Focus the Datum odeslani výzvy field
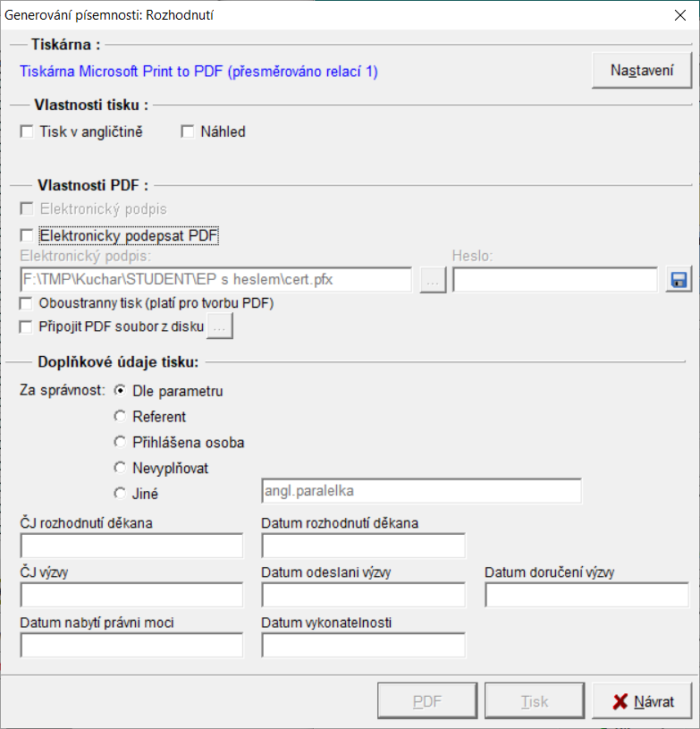Image resolution: width=700 pixels, height=729 pixels. tap(364, 596)
